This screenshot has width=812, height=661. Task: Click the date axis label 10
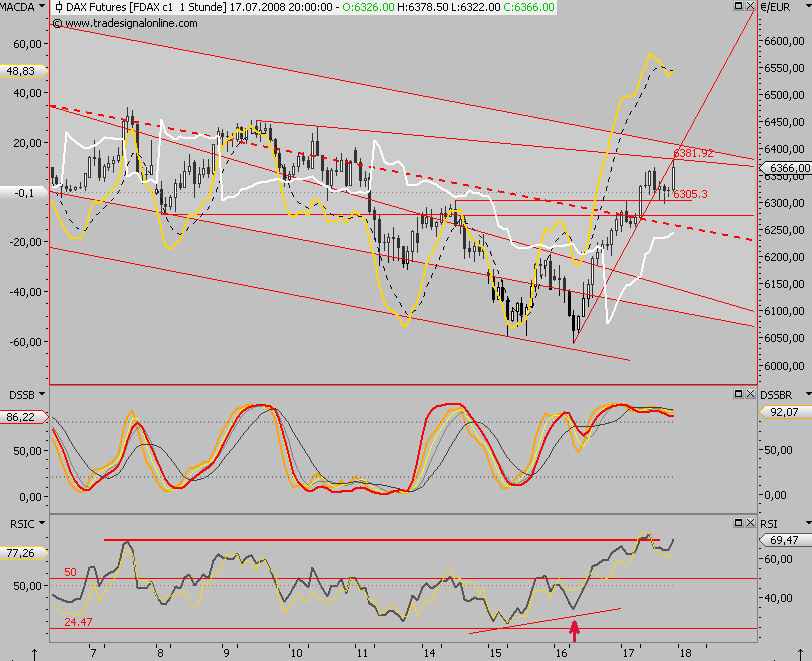296,653
